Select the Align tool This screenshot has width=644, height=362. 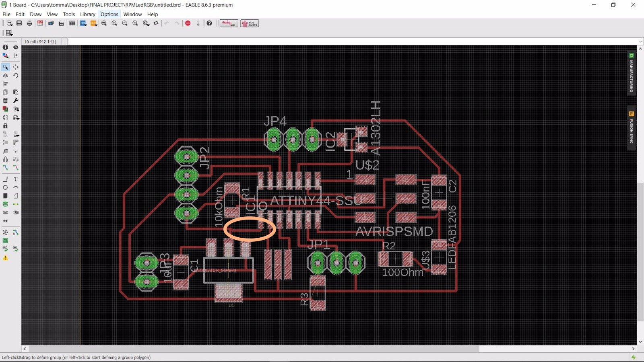click(5, 84)
